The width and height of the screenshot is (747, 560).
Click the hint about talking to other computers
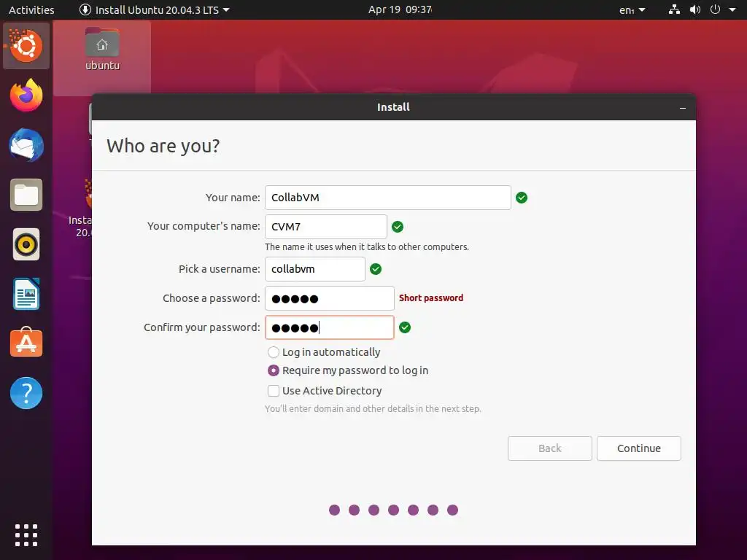367,246
